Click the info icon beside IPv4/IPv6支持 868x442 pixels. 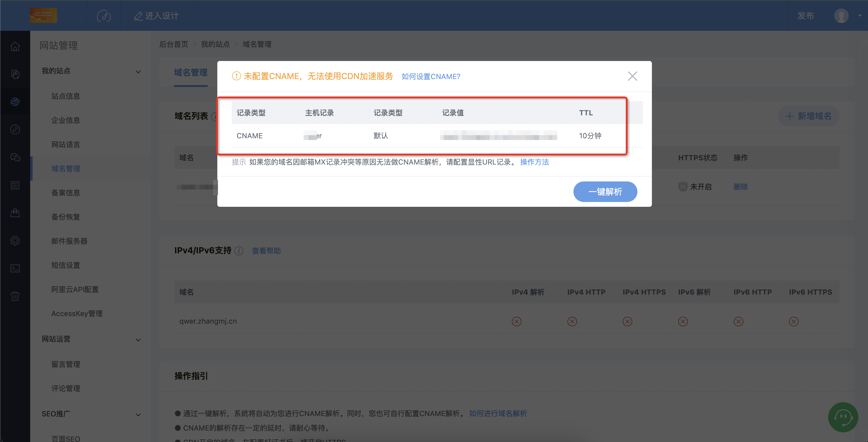point(238,251)
